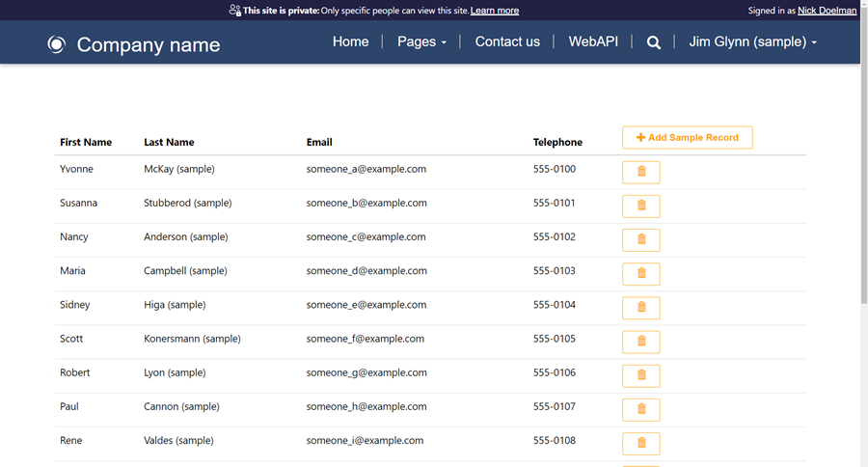This screenshot has width=868, height=467.
Task: Delete the Robert Lyon record
Action: (641, 375)
